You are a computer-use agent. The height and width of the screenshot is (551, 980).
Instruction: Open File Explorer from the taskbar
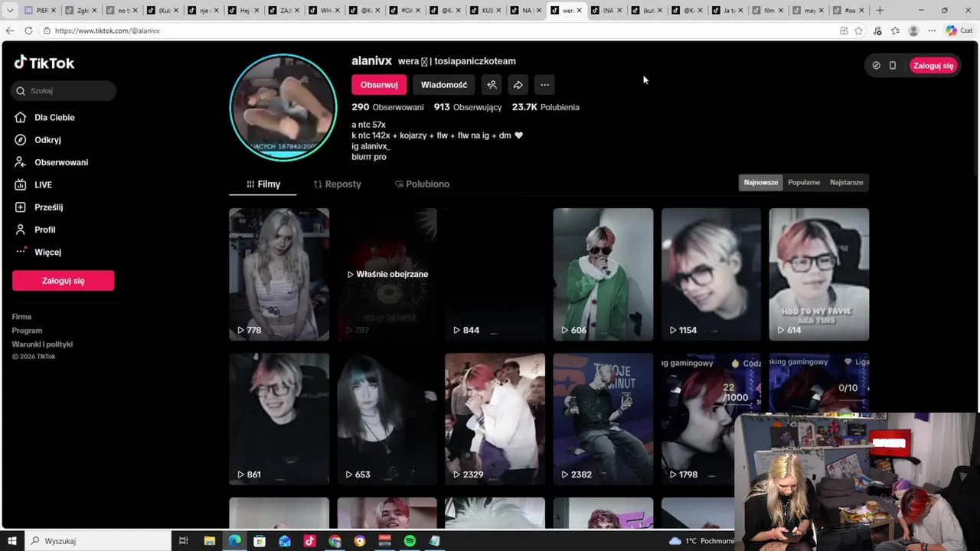(209, 541)
